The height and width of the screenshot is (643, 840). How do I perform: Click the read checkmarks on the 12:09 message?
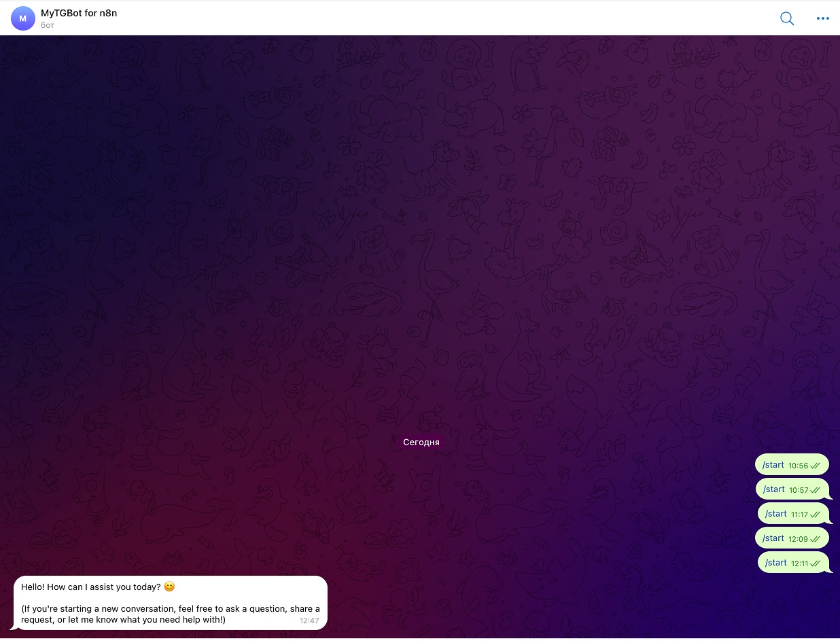coord(815,539)
